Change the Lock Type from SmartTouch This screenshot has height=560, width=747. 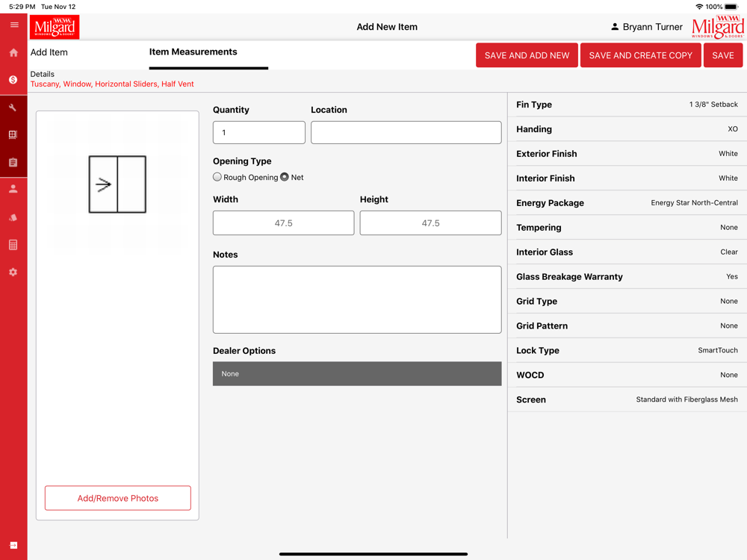click(627, 350)
